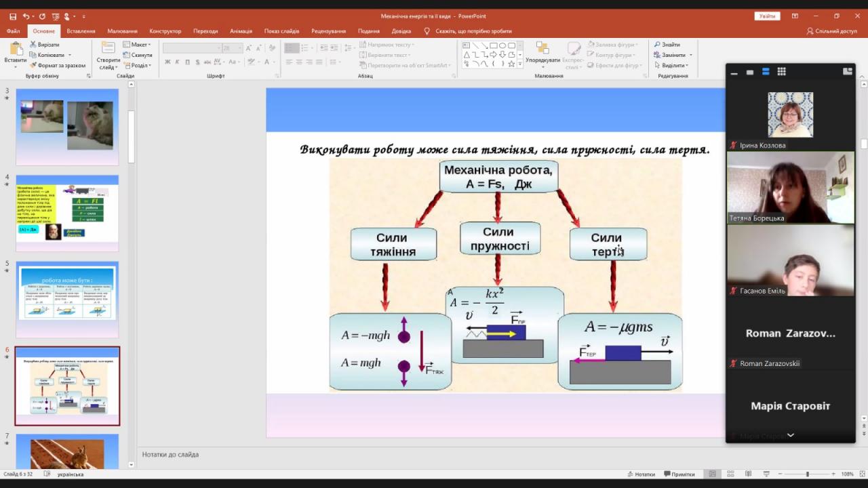Toggle Comments (Примітки) pane in status bar
The width and height of the screenshot is (868, 488).
[679, 474]
